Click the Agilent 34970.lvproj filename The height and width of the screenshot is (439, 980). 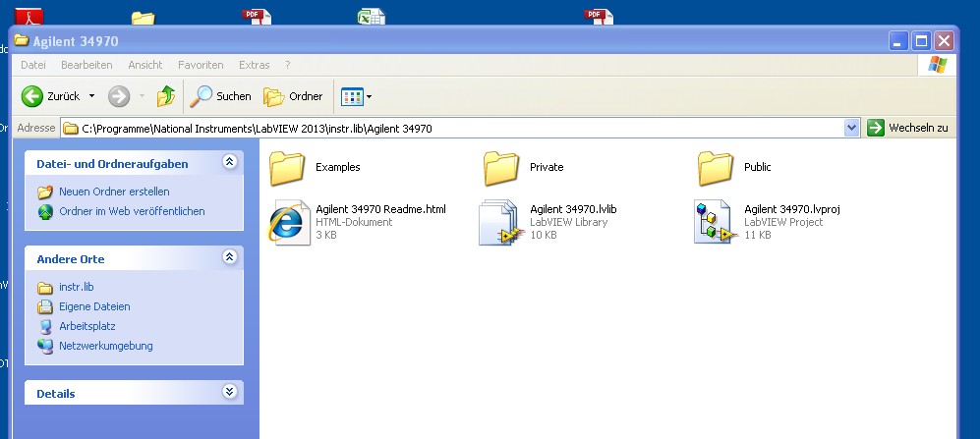792,209
